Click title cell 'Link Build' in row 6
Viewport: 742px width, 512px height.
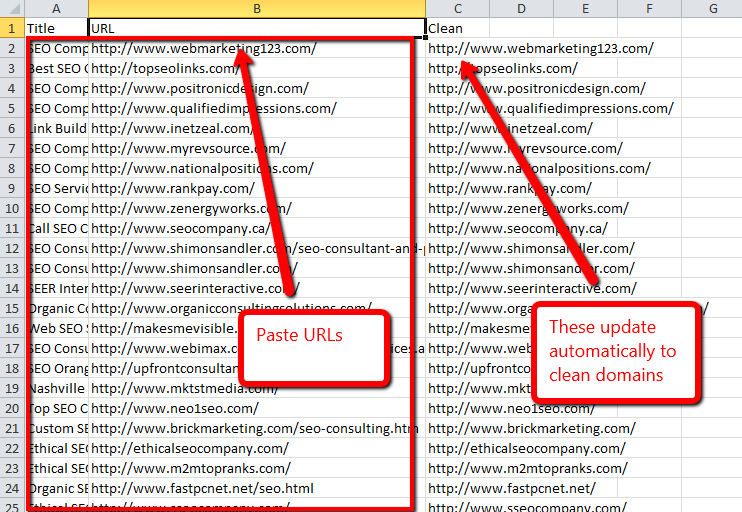pyautogui.click(x=56, y=128)
